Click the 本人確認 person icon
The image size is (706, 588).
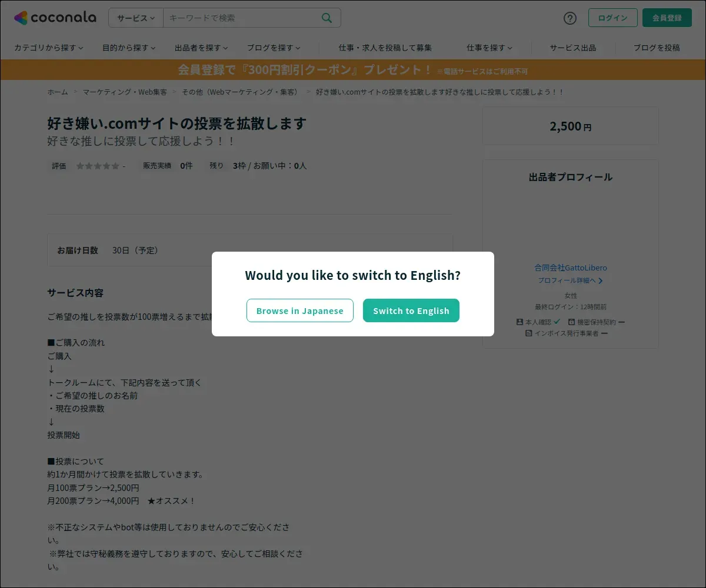click(x=519, y=322)
